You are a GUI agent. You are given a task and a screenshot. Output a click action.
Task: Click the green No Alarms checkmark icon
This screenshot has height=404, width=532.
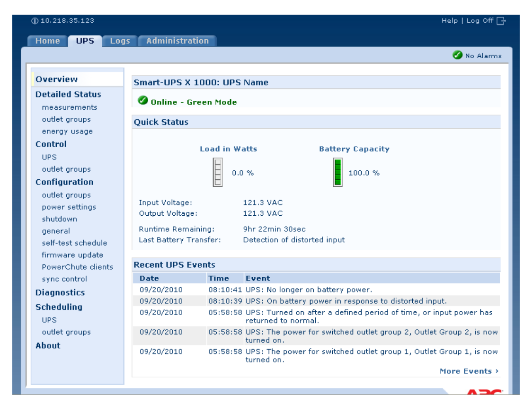(x=457, y=55)
